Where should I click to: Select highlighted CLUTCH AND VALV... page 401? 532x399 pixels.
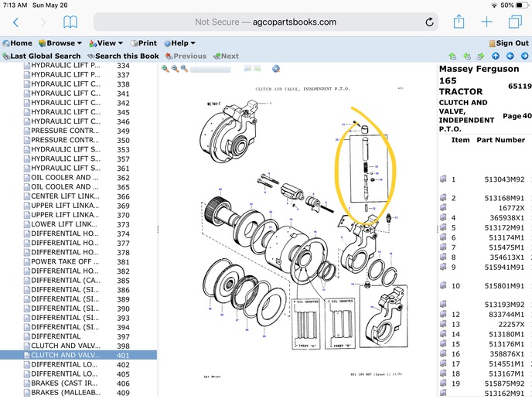click(78, 355)
